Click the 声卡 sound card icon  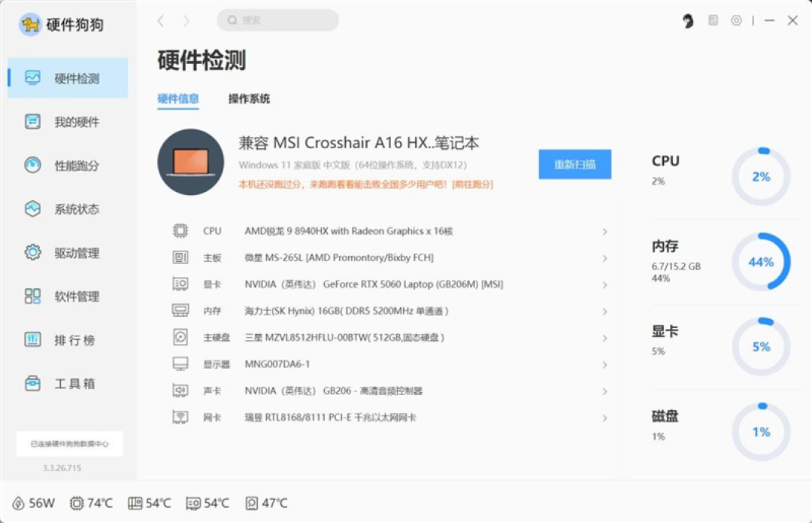(x=180, y=390)
